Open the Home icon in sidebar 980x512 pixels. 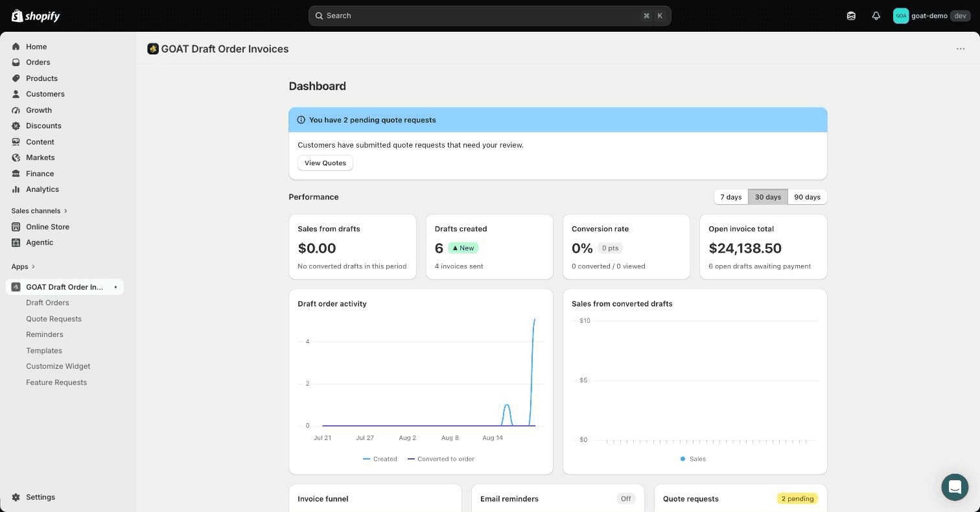tap(16, 47)
